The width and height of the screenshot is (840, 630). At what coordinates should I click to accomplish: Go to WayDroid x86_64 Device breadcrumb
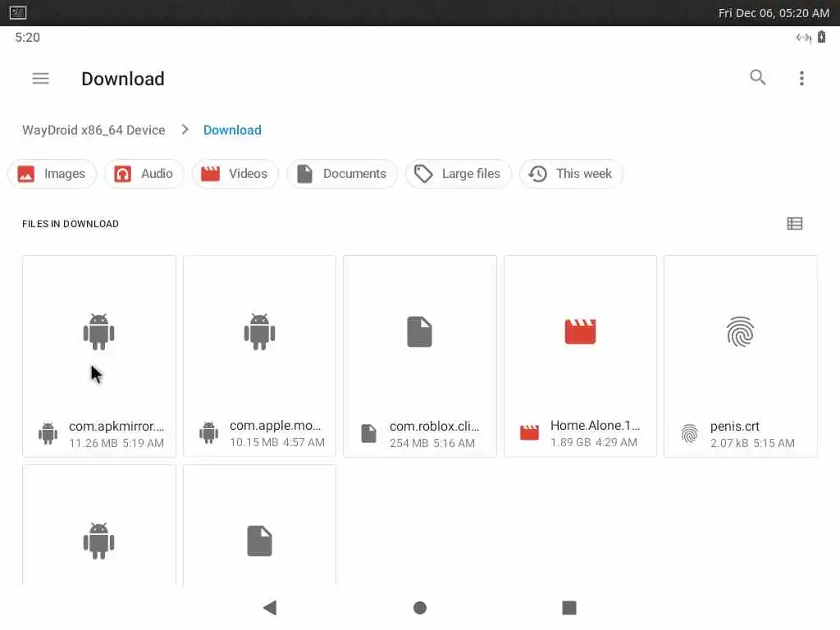tap(94, 130)
